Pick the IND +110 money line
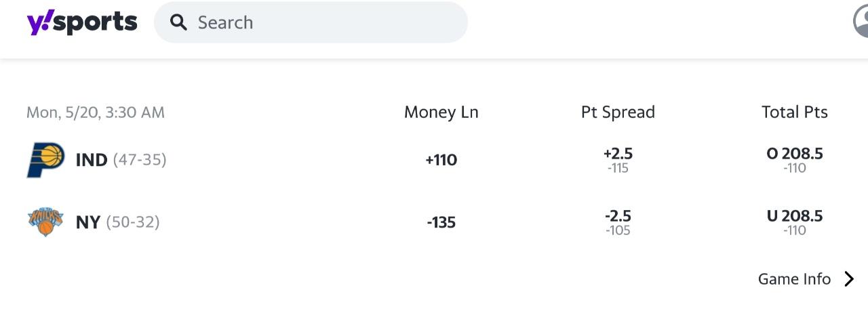This screenshot has height=313, width=868. tap(441, 160)
